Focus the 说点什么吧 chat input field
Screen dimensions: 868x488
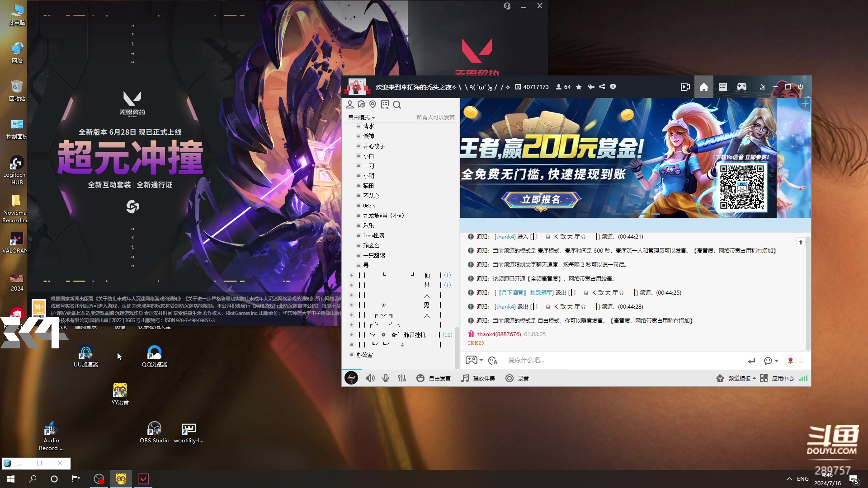pos(624,361)
